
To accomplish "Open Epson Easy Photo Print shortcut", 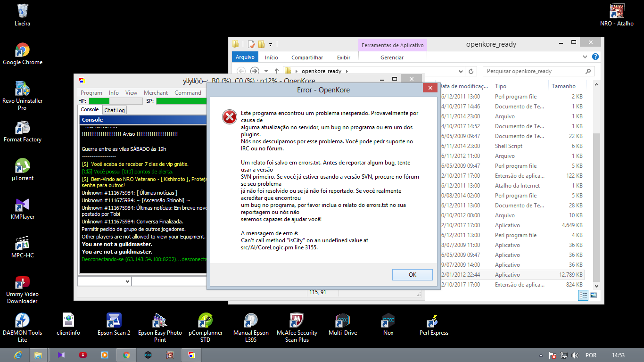I will pyautogui.click(x=160, y=328).
